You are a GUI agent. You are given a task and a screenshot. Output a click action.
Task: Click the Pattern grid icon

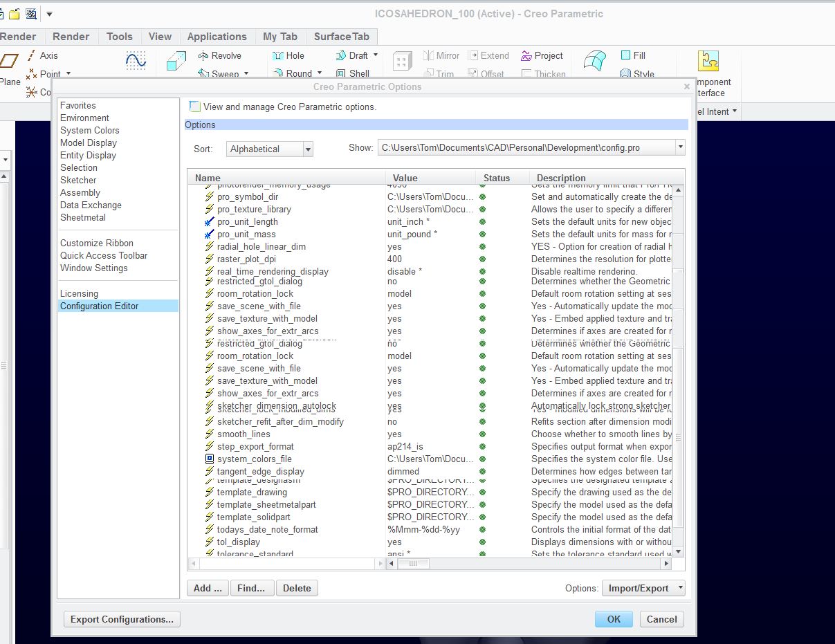click(x=403, y=62)
